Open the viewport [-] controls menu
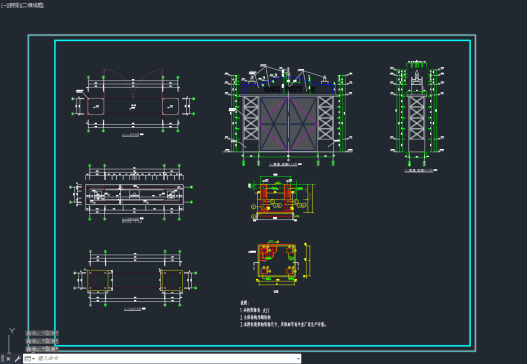Screen dimensions: 527x364 (x=3, y=5)
